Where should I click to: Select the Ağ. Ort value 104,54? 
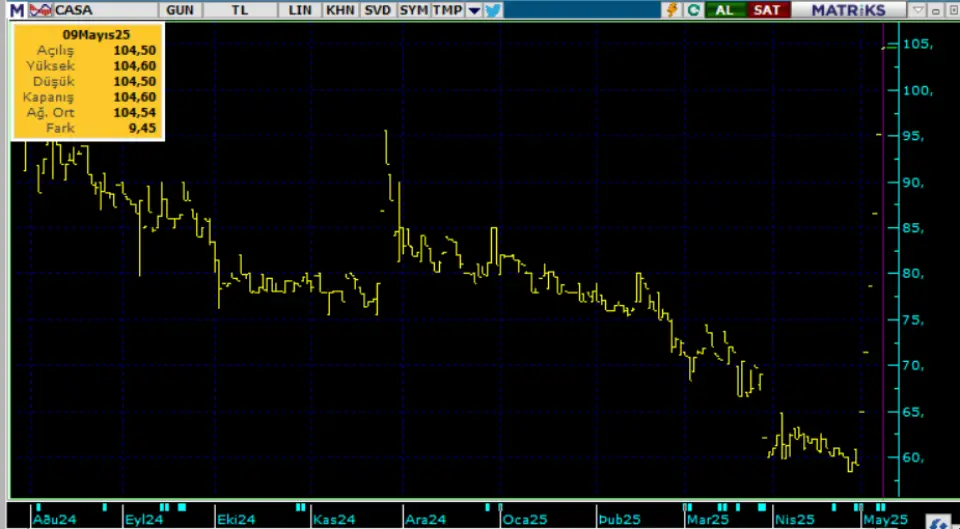tap(135, 112)
